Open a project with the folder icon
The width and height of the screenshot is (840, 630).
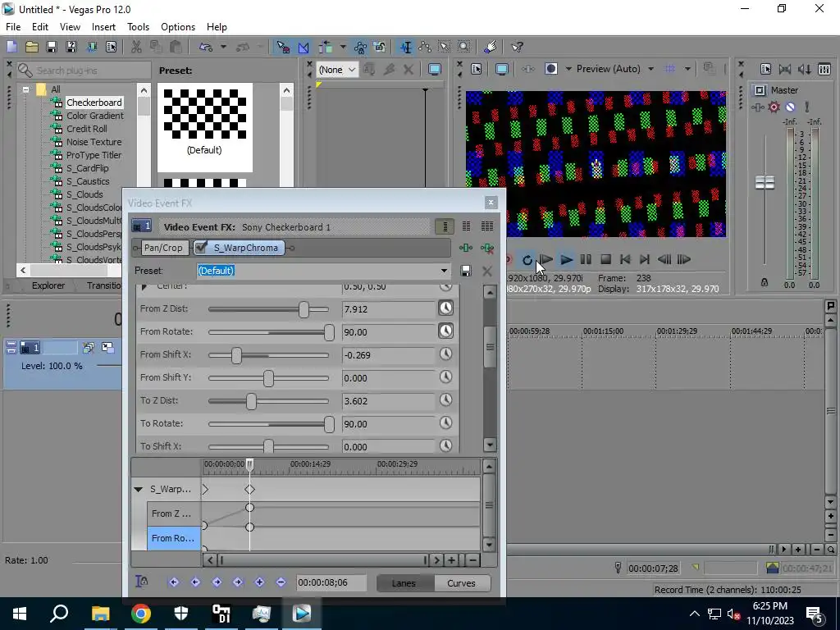click(x=32, y=47)
